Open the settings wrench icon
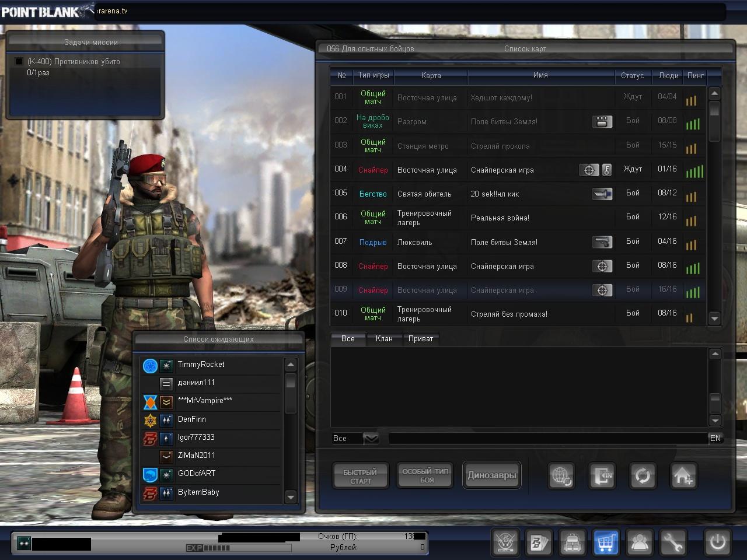This screenshot has height=560, width=747. click(x=673, y=542)
